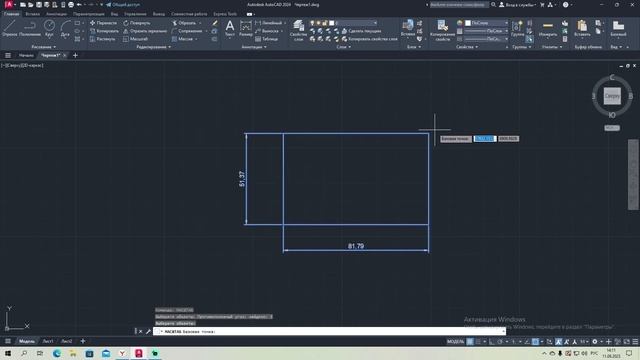The height and width of the screenshot is (360, 640).
Task: Open the Текст (Text) annotation tool
Action: (230, 29)
